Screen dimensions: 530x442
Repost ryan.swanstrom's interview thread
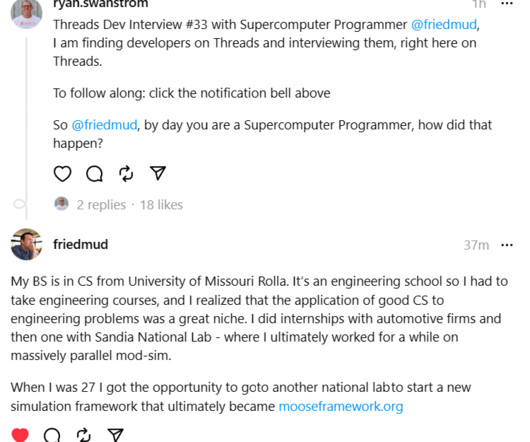(x=126, y=174)
